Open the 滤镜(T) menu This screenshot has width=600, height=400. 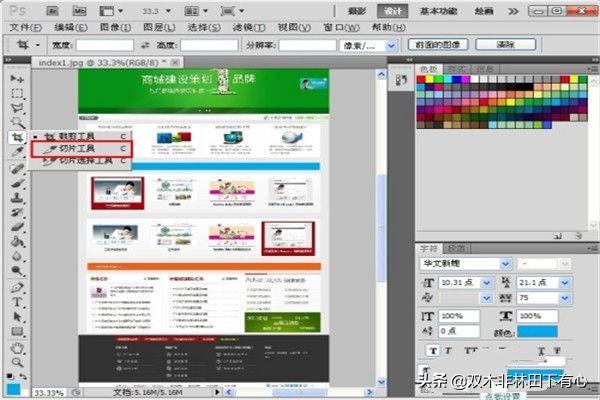tap(249, 28)
